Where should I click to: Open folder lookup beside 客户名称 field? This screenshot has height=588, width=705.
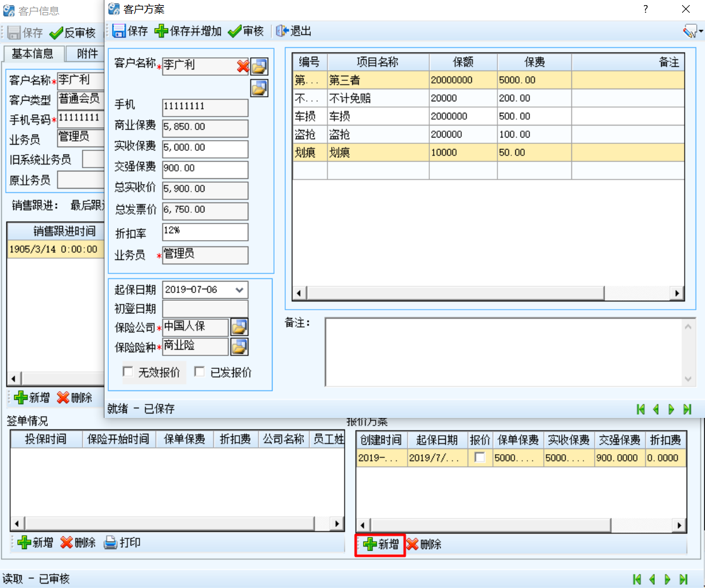click(x=259, y=67)
